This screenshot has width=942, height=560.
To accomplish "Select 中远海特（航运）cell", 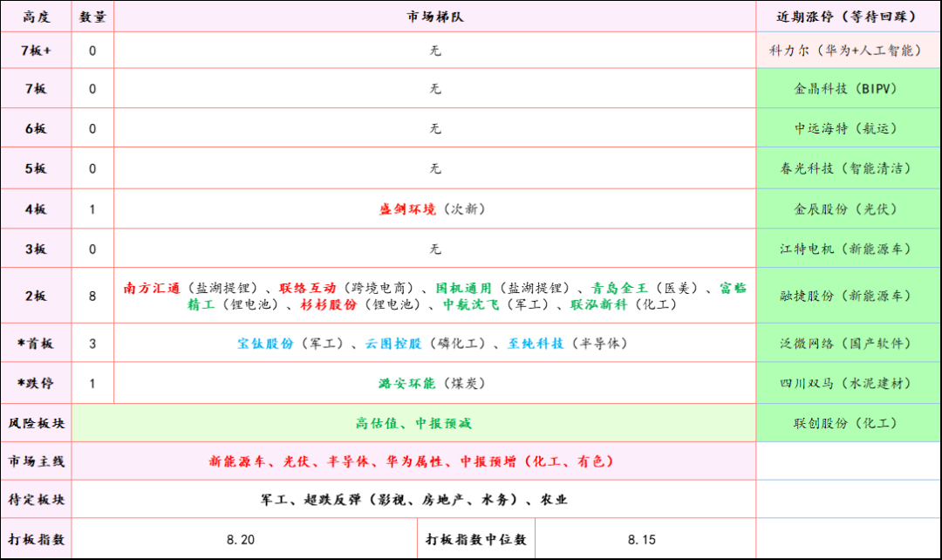I will click(x=848, y=128).
